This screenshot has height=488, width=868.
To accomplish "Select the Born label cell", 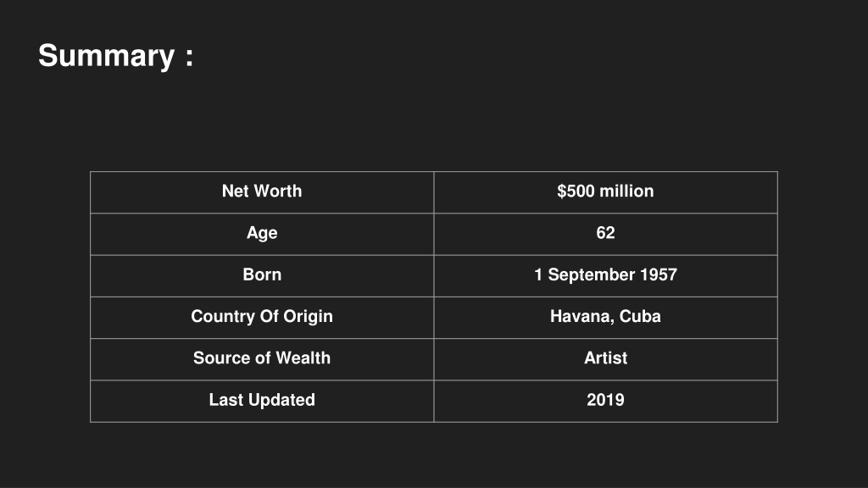I will pyautogui.click(x=262, y=275).
